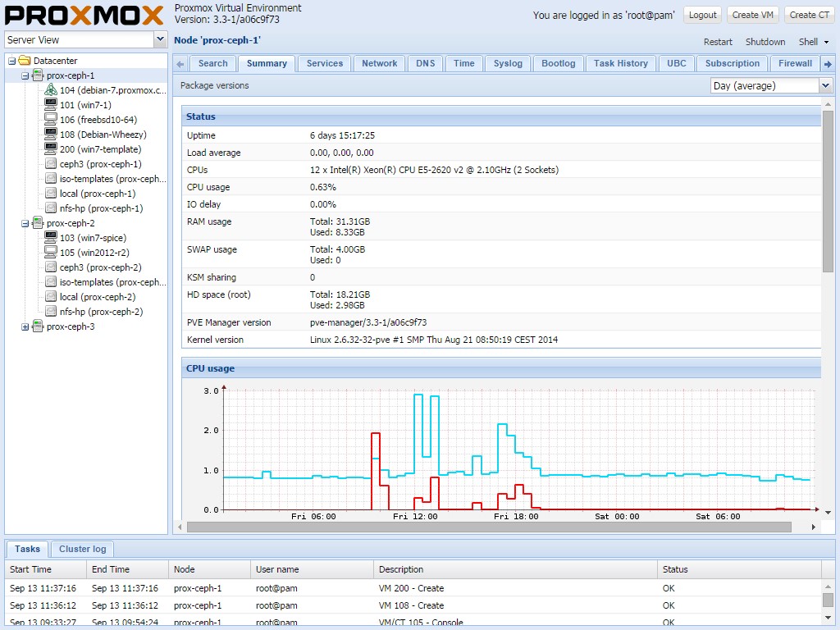840x630 pixels.
Task: Click the Create VM button
Action: pyautogui.click(x=752, y=14)
